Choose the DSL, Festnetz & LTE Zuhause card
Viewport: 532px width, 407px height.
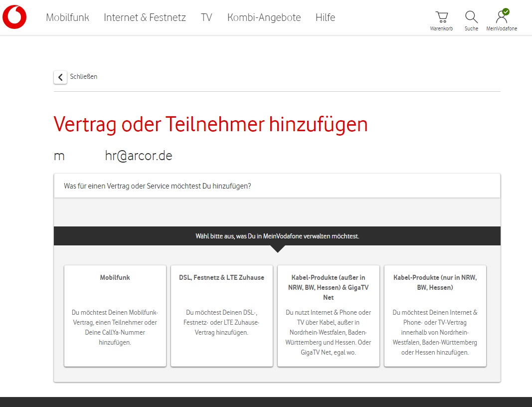221,316
